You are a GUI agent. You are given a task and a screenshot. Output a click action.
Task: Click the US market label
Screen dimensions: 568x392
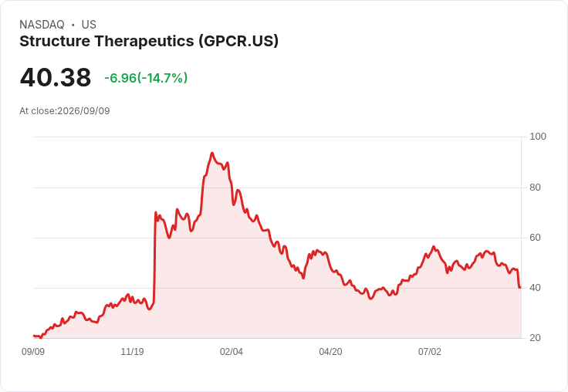click(x=89, y=25)
